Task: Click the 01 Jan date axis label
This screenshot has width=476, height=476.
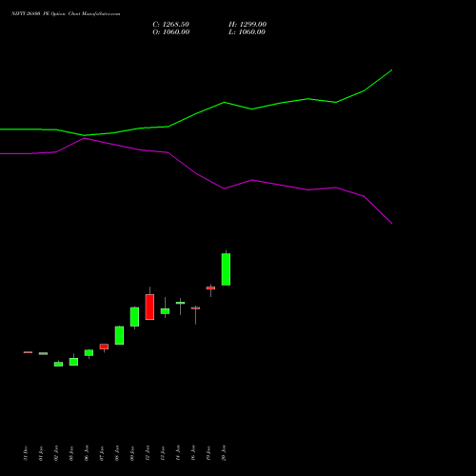Action: (x=41, y=453)
